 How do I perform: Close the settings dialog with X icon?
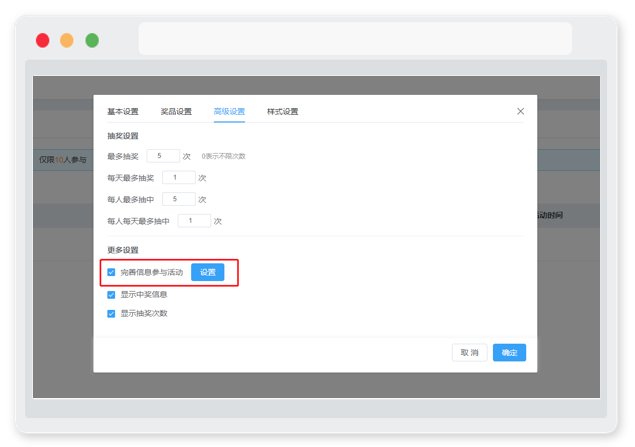[520, 111]
